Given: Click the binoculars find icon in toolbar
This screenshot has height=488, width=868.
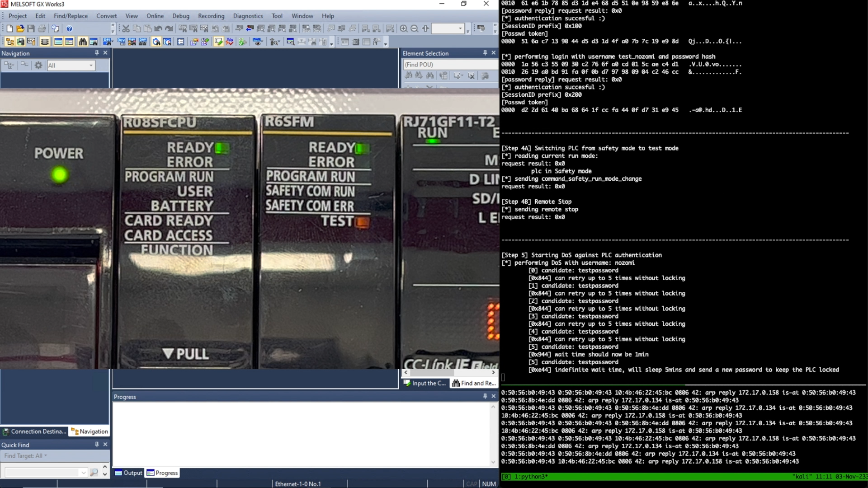Looking at the screenshot, I should (82, 42).
